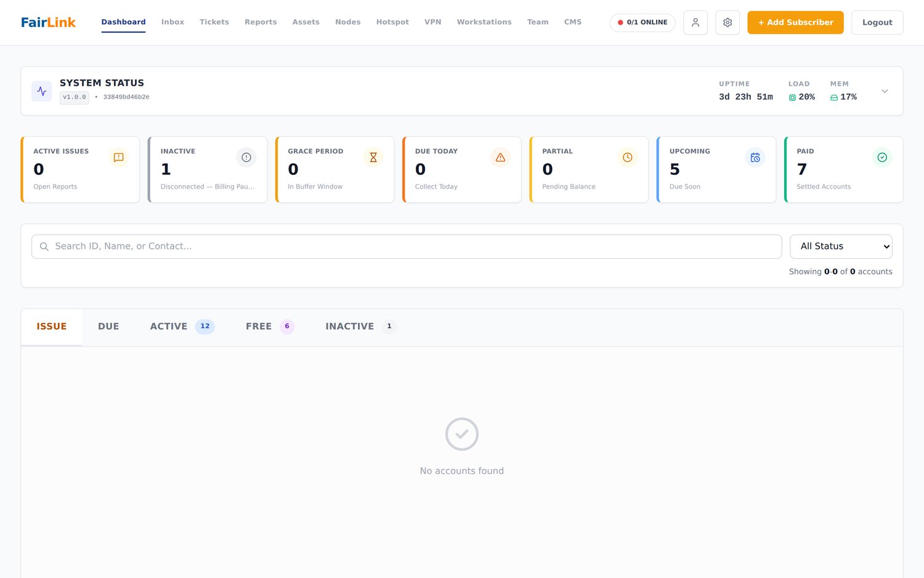The image size is (924, 578).
Task: Open the Inbox nav item
Action: (x=172, y=22)
